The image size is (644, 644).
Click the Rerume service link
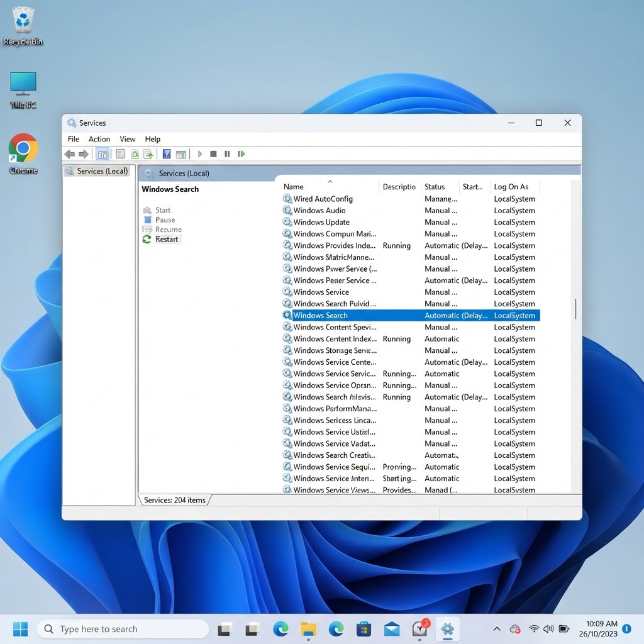pyautogui.click(x=169, y=230)
